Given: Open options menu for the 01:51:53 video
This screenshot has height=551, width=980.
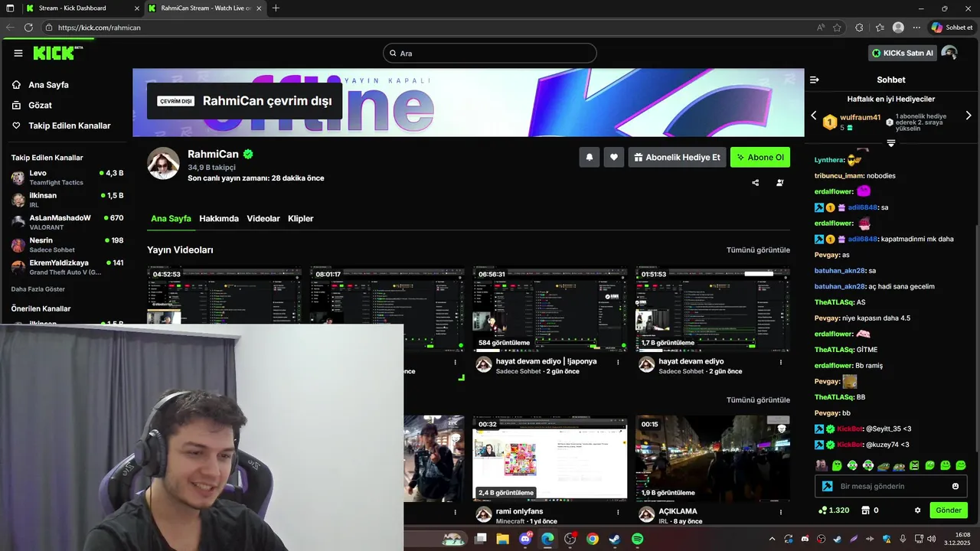Looking at the screenshot, I should [782, 362].
